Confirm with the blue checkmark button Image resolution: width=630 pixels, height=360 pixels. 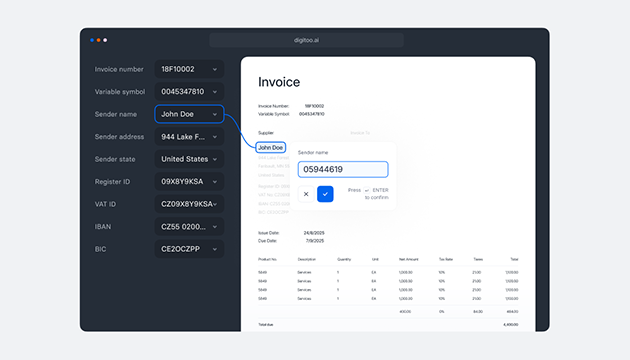[x=325, y=194]
